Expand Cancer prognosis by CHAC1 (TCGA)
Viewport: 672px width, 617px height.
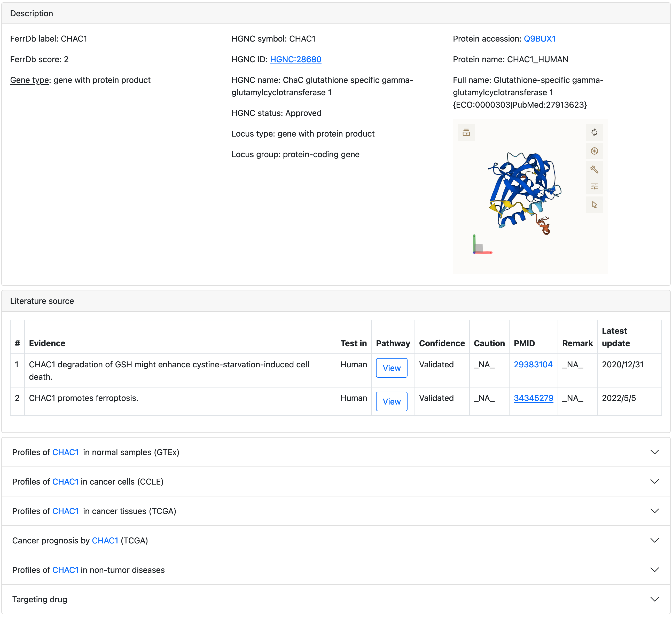336,540
